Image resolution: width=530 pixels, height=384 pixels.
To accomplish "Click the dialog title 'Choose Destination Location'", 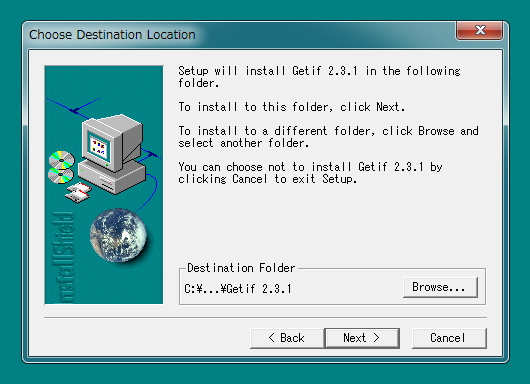I will point(112,35).
